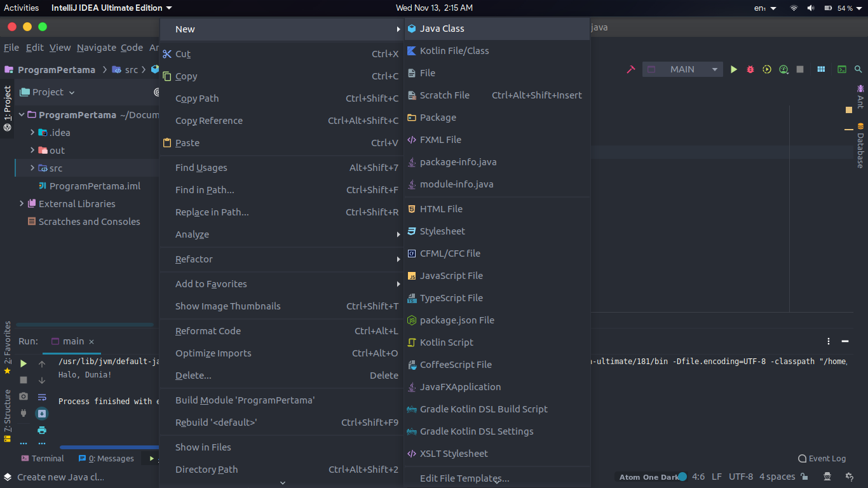Pick Package from the New submenu
The width and height of the screenshot is (868, 488).
[x=497, y=118]
